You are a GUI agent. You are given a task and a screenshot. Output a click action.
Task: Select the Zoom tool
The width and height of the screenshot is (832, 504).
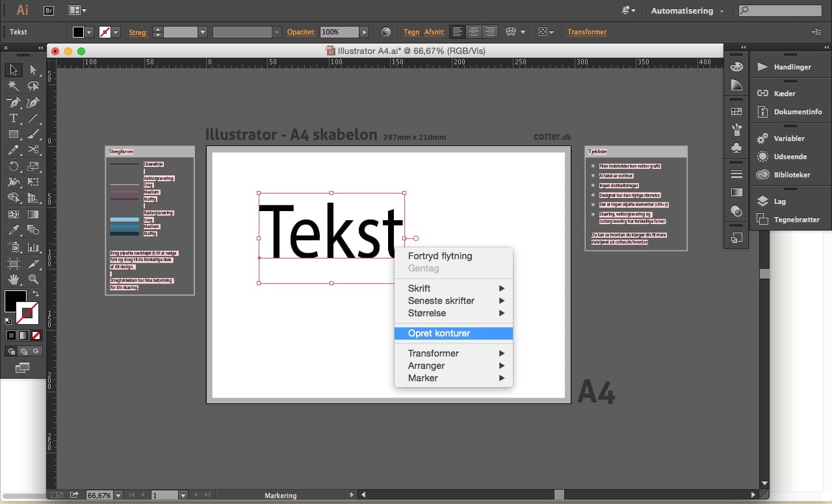[x=33, y=279]
